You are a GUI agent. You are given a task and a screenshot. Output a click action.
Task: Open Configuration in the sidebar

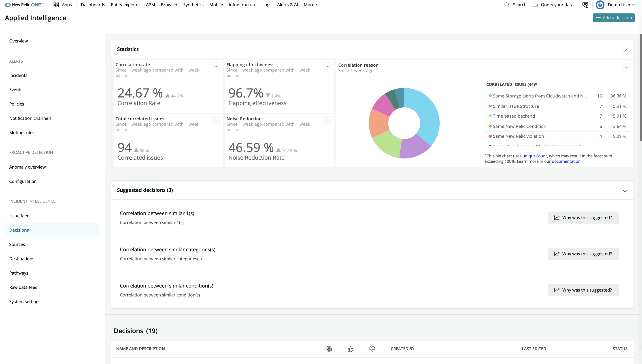click(23, 182)
